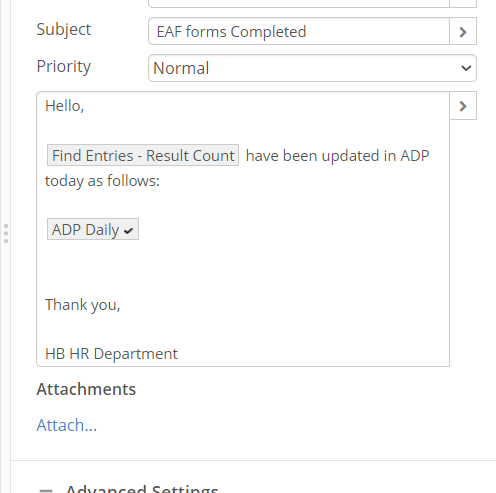Click the small arrow on the ADP Daily token
The image size is (496, 493).
pos(128,230)
